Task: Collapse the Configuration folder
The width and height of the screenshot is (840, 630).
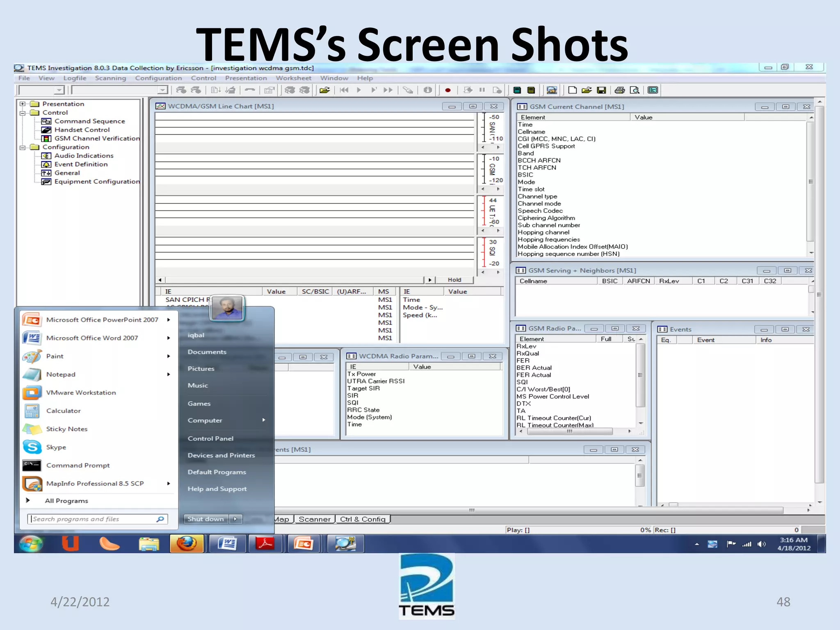Action: [x=23, y=147]
